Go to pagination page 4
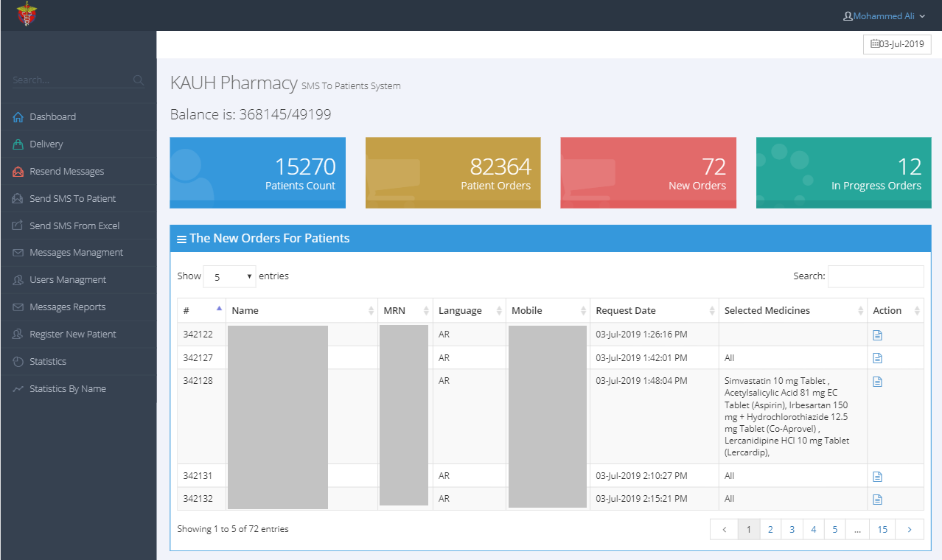The image size is (942, 560). [x=813, y=529]
